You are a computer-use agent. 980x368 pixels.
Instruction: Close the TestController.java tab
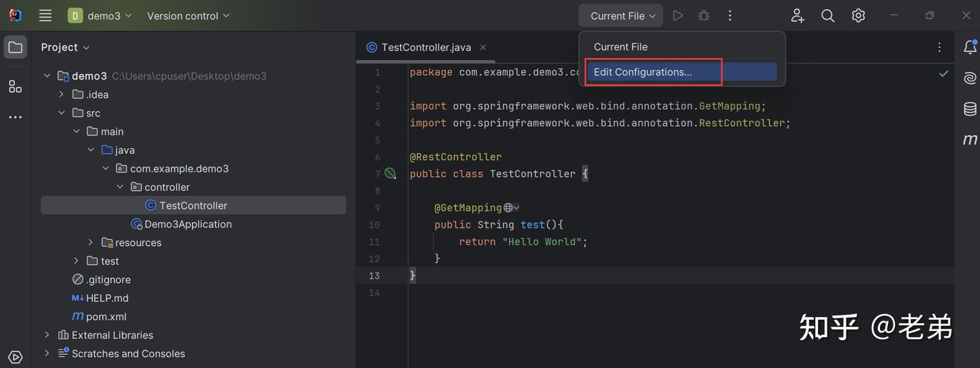(x=483, y=47)
